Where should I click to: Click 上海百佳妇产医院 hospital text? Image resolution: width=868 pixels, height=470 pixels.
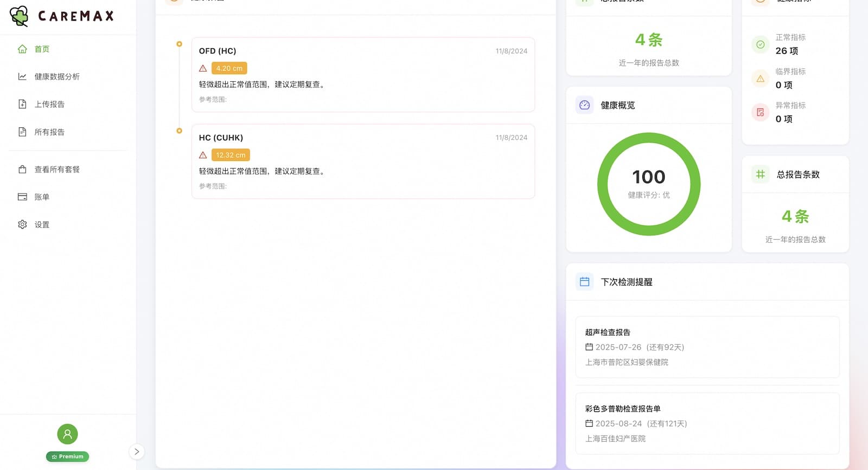point(615,439)
